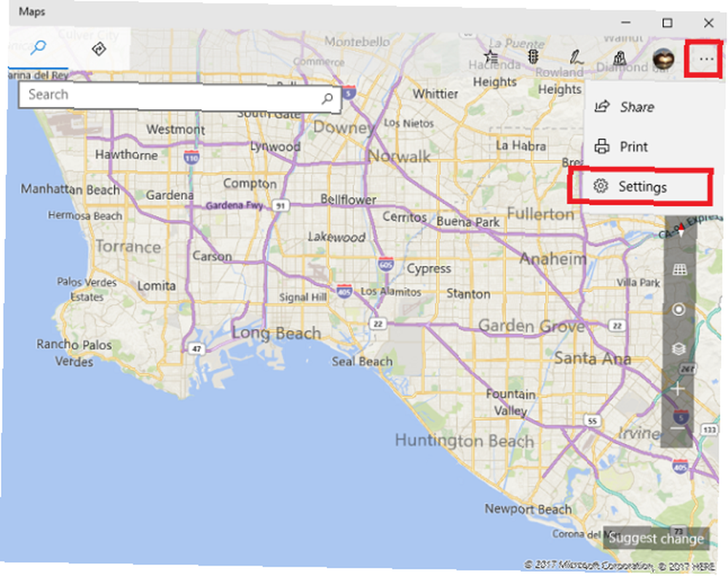Click the Route 47 marker near the harbor
This screenshot has width=728, height=576.
pos(197,349)
